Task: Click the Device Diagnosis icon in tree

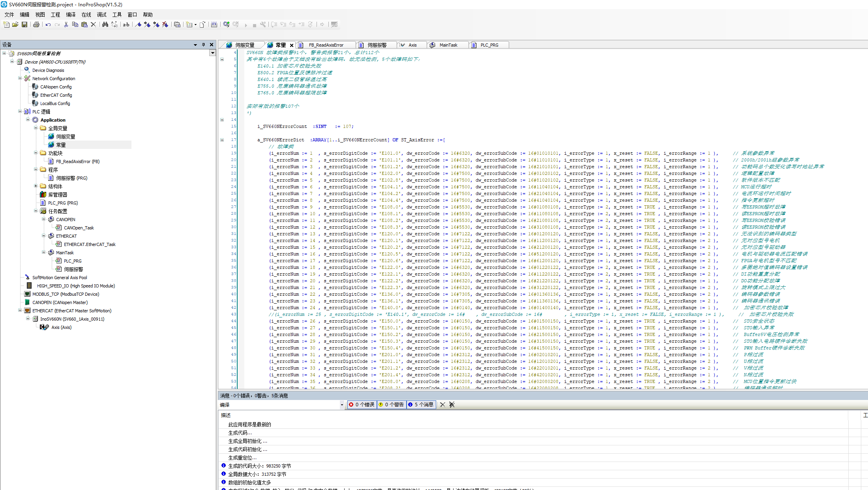Action: point(27,70)
